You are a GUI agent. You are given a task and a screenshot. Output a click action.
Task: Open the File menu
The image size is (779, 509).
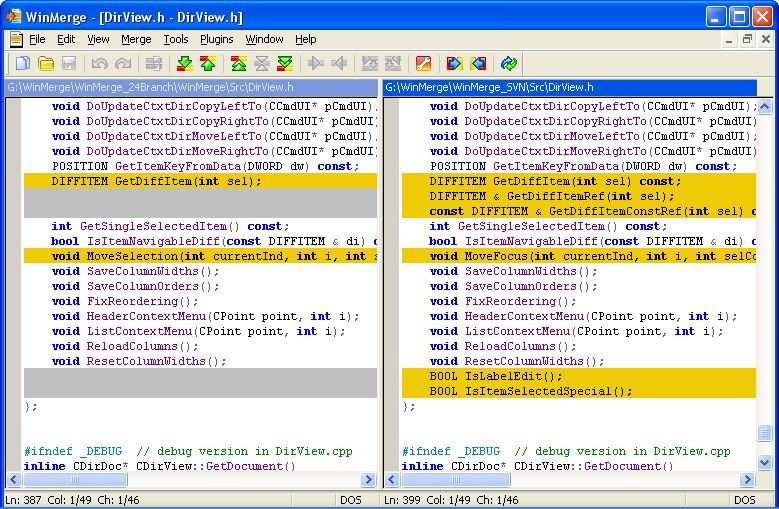tap(37, 39)
